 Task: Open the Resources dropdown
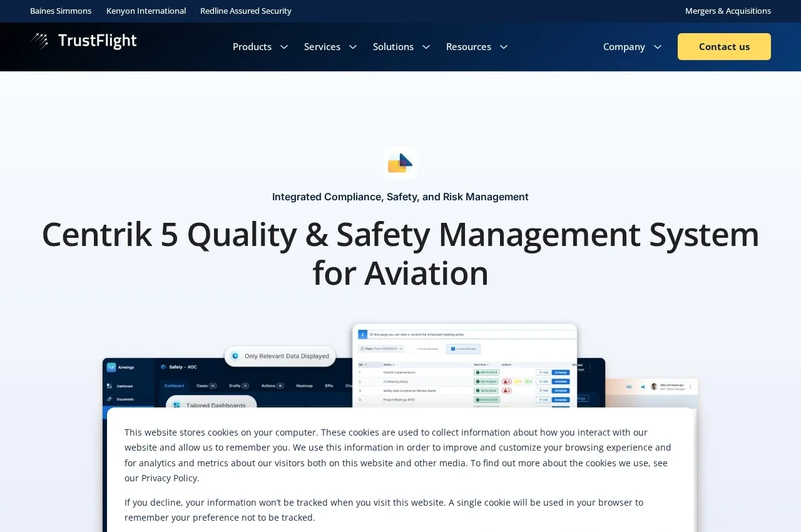[x=477, y=47]
